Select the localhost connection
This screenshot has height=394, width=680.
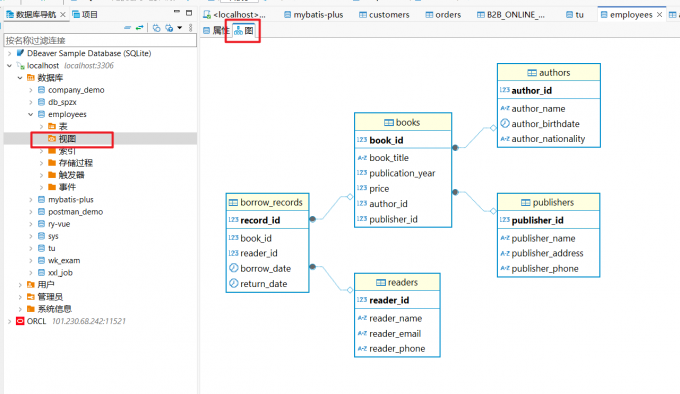(x=42, y=65)
